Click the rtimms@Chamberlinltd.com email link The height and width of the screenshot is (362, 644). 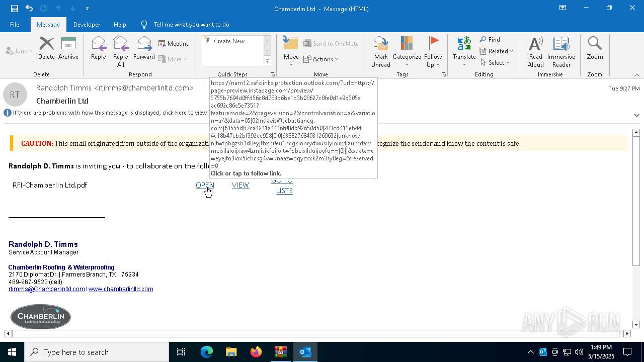pyautogui.click(x=46, y=289)
